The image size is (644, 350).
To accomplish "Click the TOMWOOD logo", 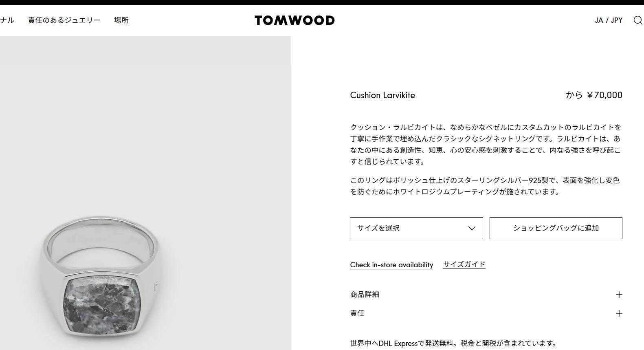I will 295,20.
